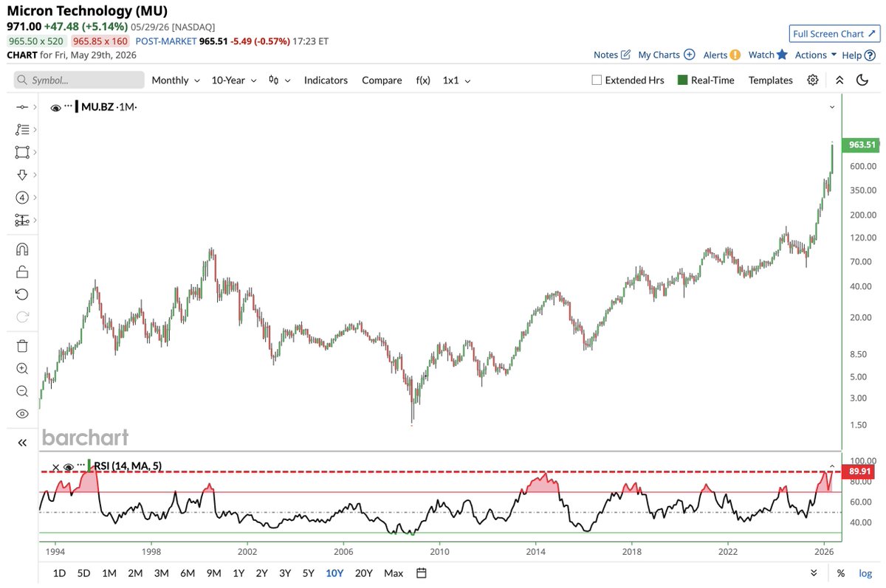This screenshot has width=886, height=588.
Task: Collapse the left drawing toolbar
Action: 22,443
